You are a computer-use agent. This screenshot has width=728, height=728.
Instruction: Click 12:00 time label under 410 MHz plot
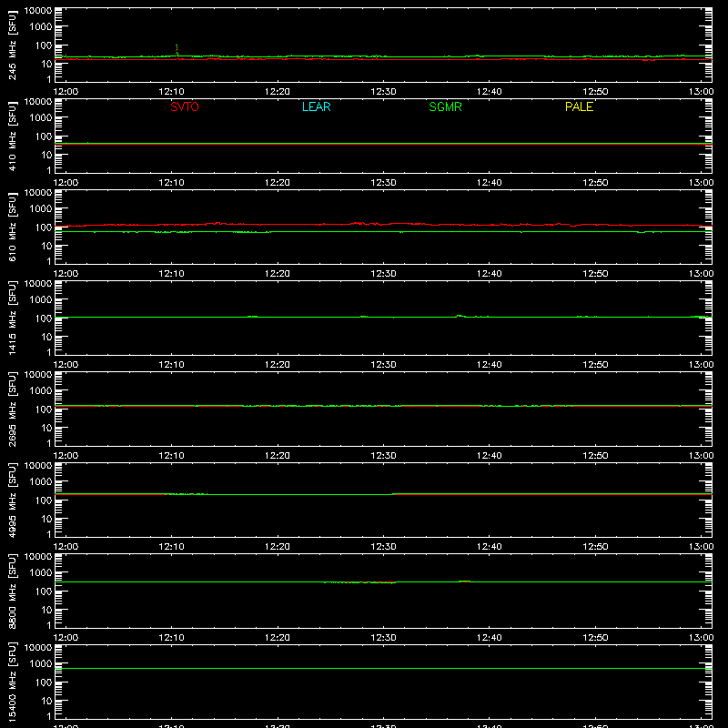click(66, 183)
